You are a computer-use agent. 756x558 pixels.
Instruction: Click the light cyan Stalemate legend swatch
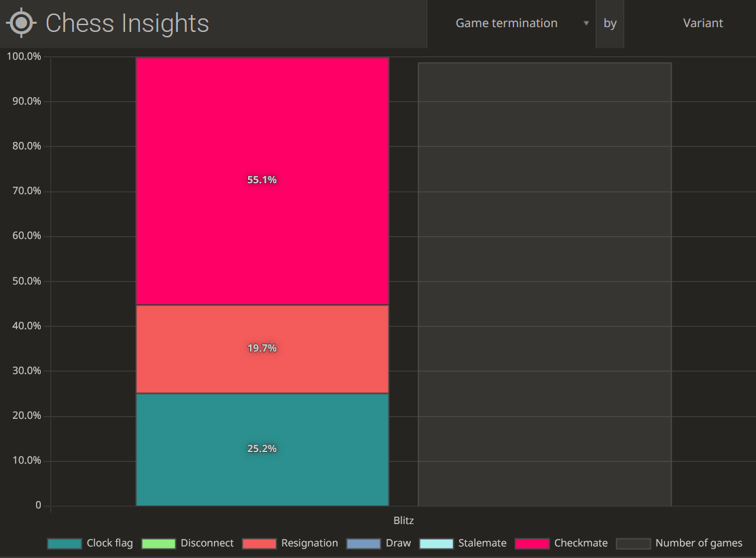436,544
